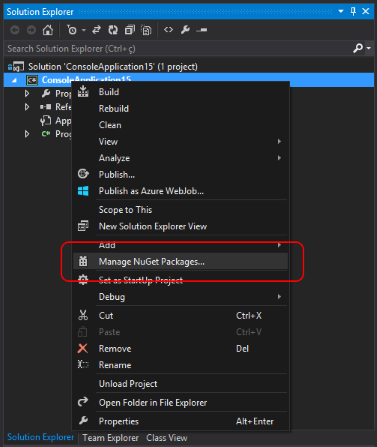
Task: Click the Rename icon
Action: [x=83, y=364]
